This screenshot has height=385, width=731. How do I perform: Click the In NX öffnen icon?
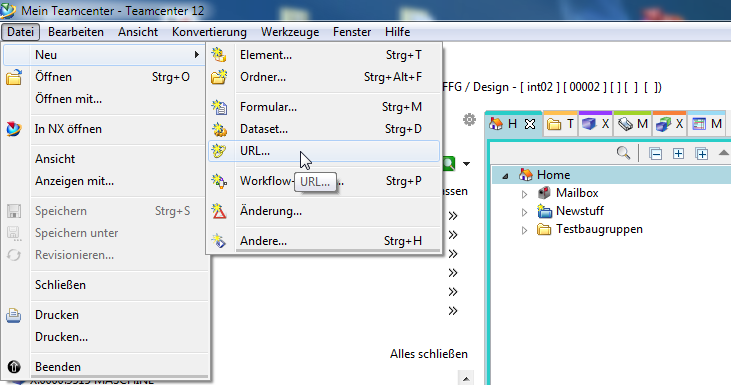[14, 129]
